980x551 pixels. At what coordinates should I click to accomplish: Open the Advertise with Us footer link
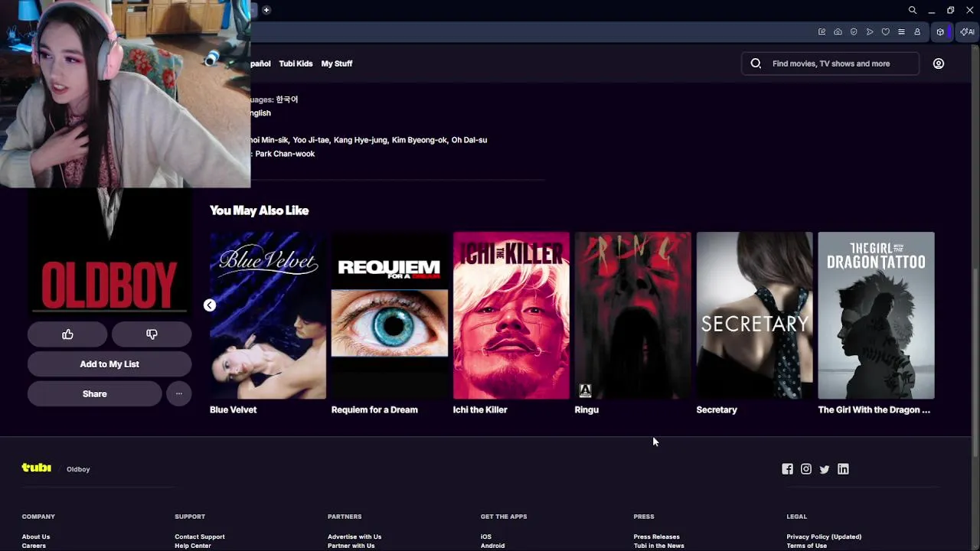pos(354,536)
